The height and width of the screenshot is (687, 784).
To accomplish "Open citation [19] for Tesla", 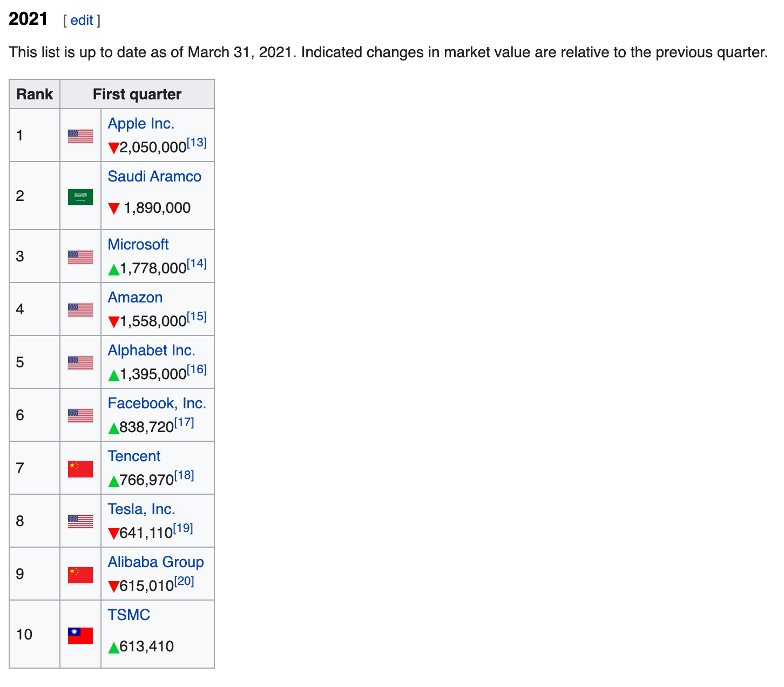I will tap(183, 528).
